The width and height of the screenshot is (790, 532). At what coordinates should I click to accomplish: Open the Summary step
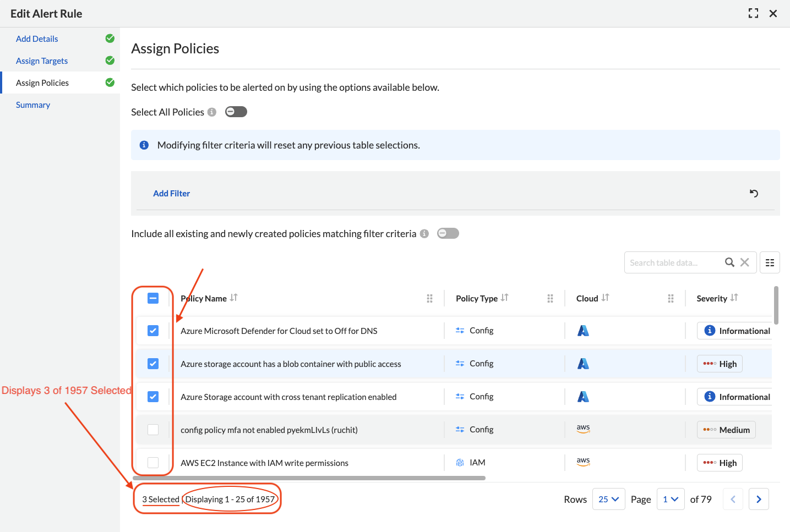click(33, 105)
